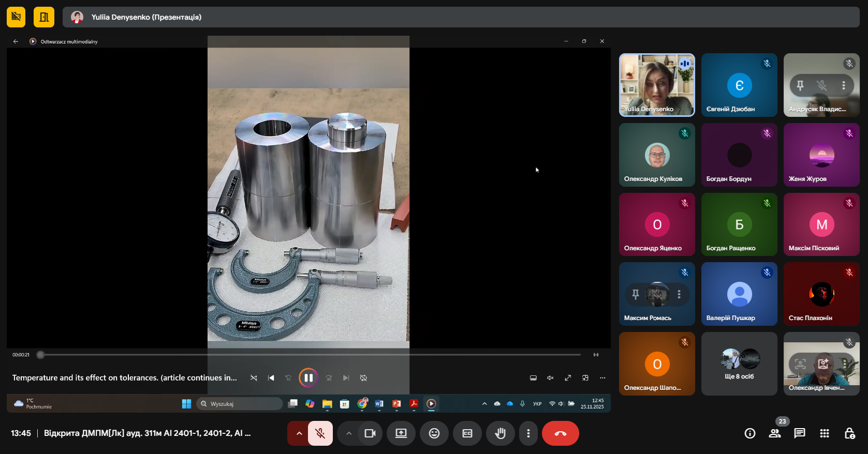Select Yuliia Denysenko's video tile
Image resolution: width=868 pixels, height=454 pixels.
[657, 85]
